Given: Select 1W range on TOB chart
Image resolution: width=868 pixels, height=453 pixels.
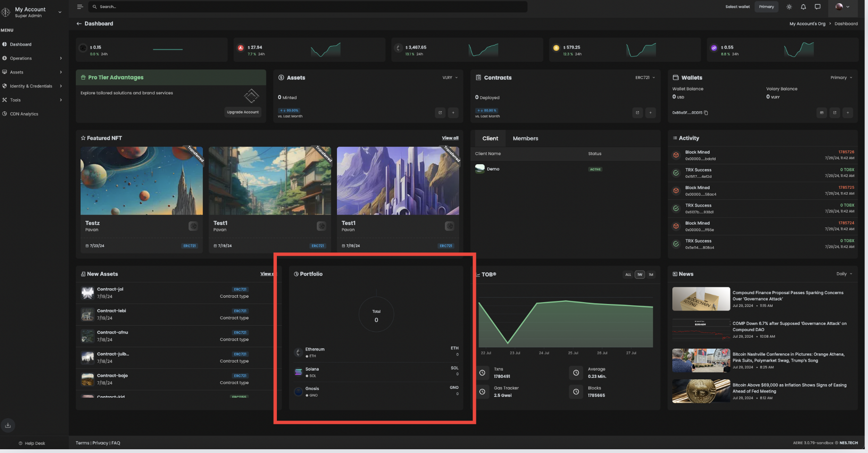Looking at the screenshot, I should [640, 275].
